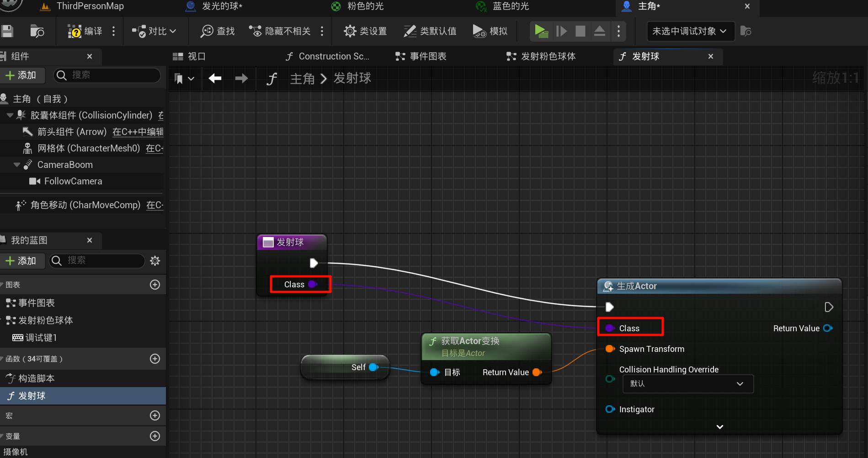Click Add (添加) in Components panel

[21, 75]
